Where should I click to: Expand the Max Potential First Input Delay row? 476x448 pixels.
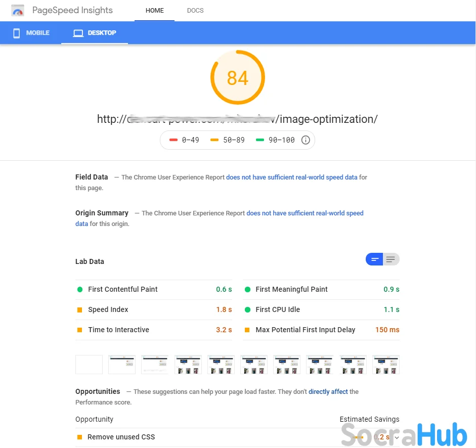(321, 330)
